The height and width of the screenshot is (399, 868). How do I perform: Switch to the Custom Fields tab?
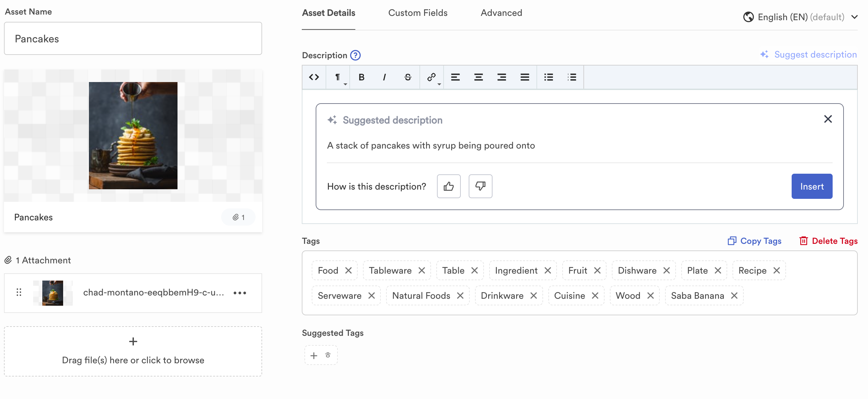pyautogui.click(x=417, y=12)
